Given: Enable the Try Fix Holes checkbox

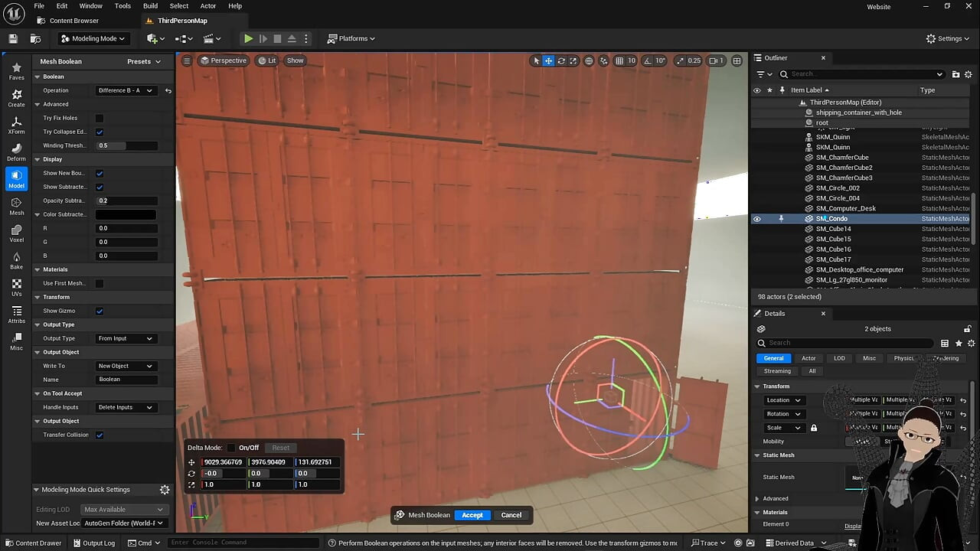Looking at the screenshot, I should point(100,118).
